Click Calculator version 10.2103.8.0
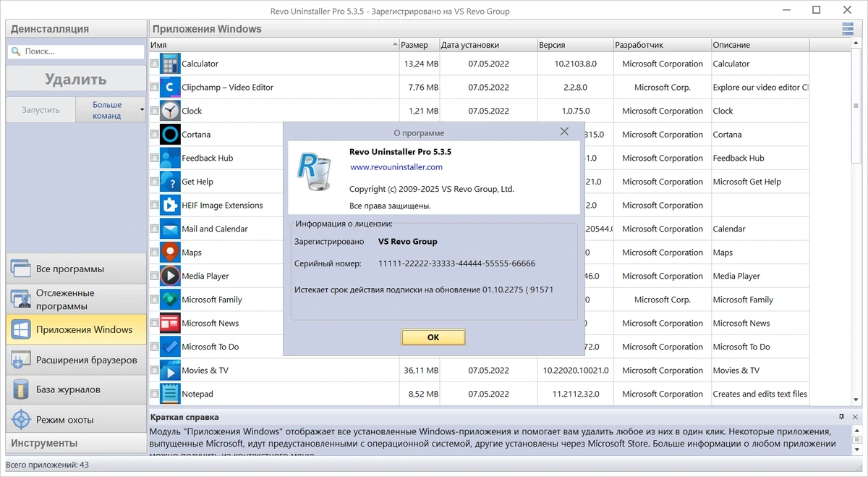The height and width of the screenshot is (477, 868). click(576, 64)
